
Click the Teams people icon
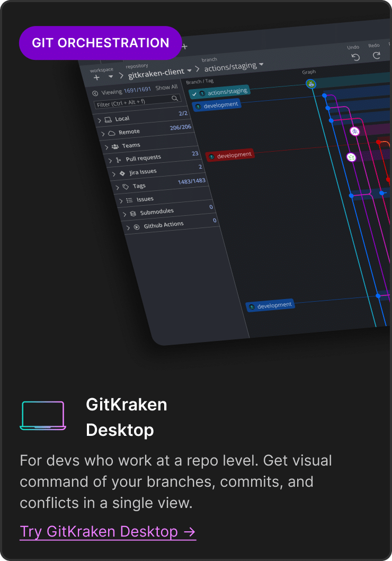[115, 146]
